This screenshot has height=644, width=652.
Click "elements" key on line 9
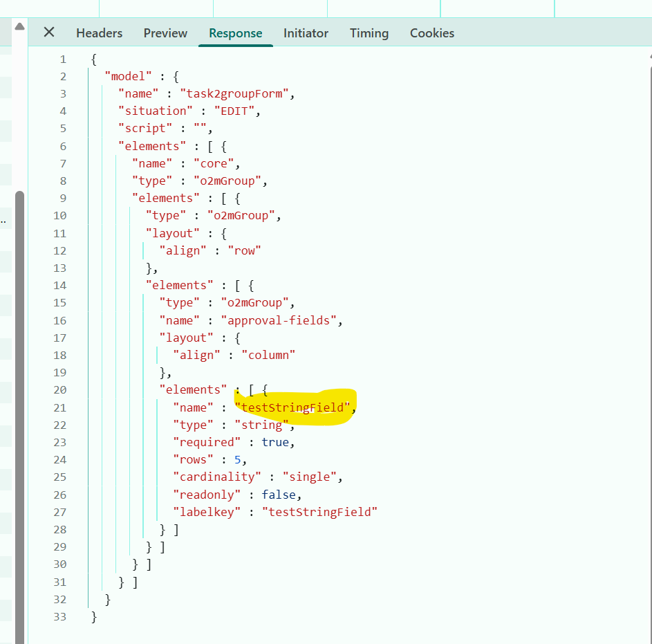coord(166,199)
